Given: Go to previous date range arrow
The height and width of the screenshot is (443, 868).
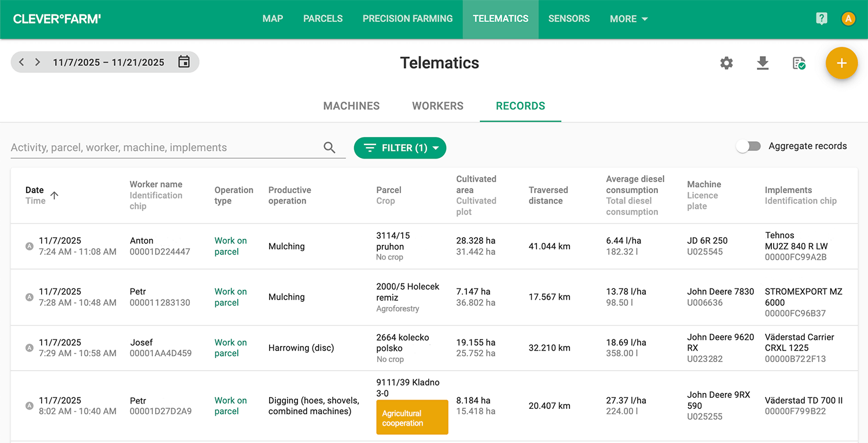Looking at the screenshot, I should click(x=21, y=62).
